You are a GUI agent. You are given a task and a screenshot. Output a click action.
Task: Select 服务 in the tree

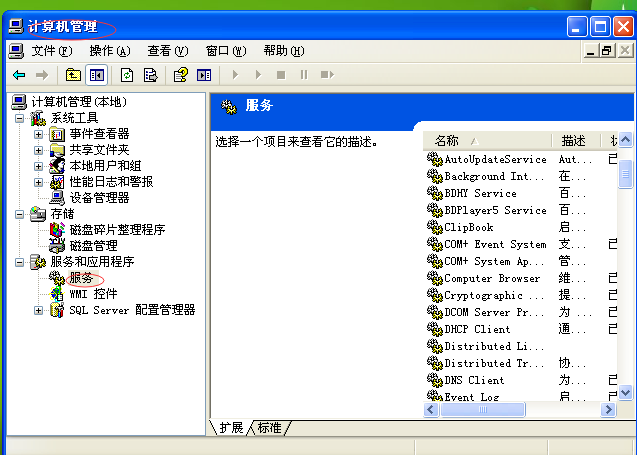(81, 278)
